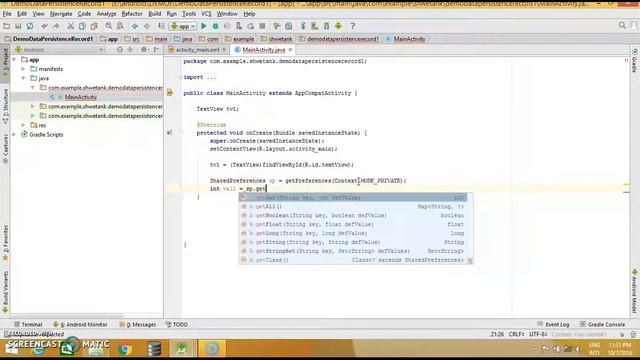
Task: Open the Tools menu
Action: coord(189,14)
